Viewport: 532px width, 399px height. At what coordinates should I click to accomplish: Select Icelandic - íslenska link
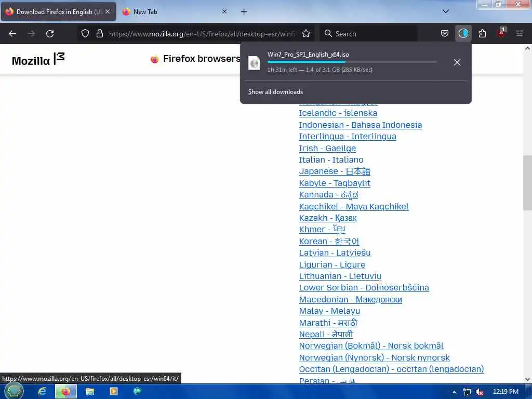(x=338, y=113)
